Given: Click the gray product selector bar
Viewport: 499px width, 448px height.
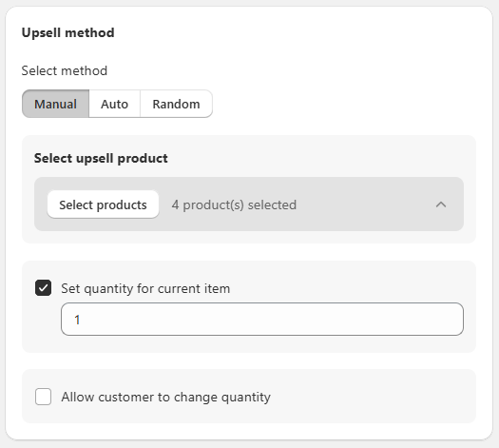Looking at the screenshot, I should coord(249,205).
